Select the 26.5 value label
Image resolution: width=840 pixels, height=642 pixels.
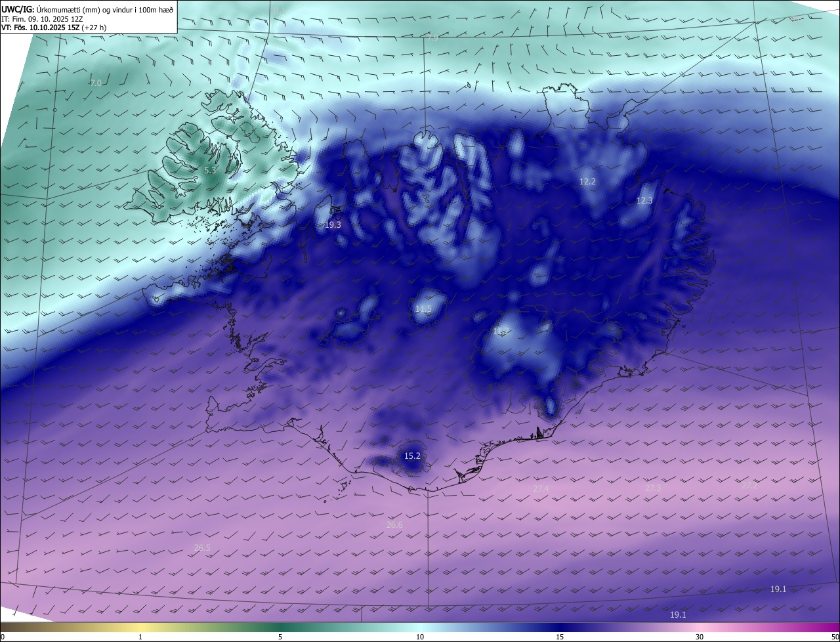coord(203,547)
